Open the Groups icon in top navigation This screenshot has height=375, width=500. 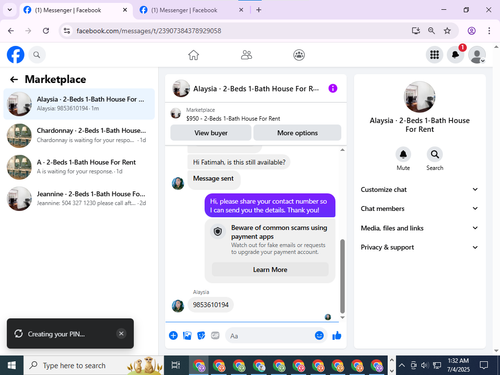click(x=299, y=55)
